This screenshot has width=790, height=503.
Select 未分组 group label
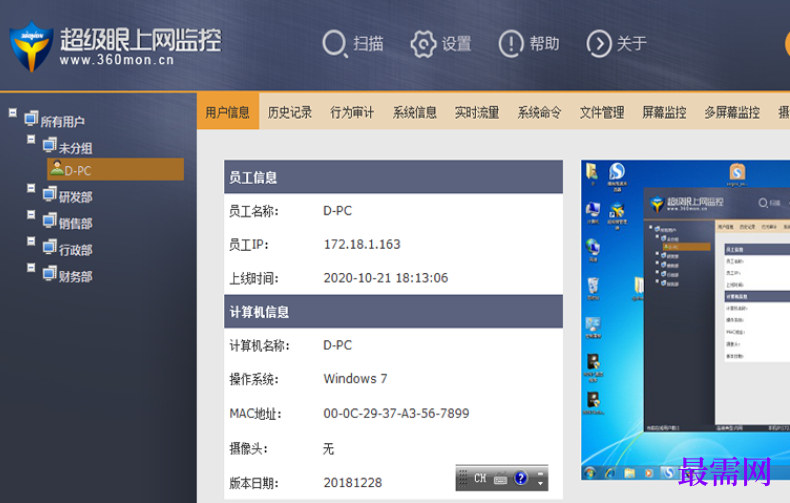pos(76,148)
